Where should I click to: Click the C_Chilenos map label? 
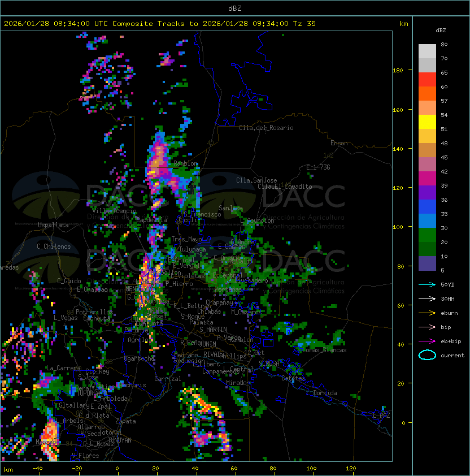coord(54,246)
